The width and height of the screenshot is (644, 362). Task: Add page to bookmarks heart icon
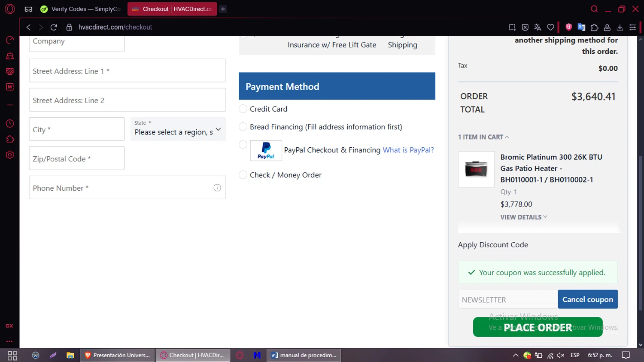550,27
